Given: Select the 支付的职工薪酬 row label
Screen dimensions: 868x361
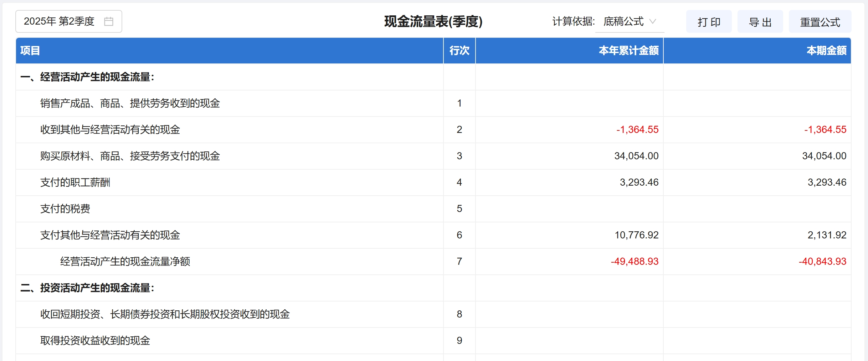Looking at the screenshot, I should [75, 182].
